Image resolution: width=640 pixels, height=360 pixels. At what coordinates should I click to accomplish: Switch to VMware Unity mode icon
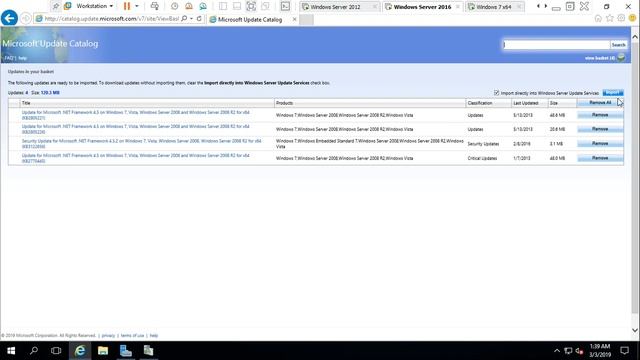(x=265, y=6)
